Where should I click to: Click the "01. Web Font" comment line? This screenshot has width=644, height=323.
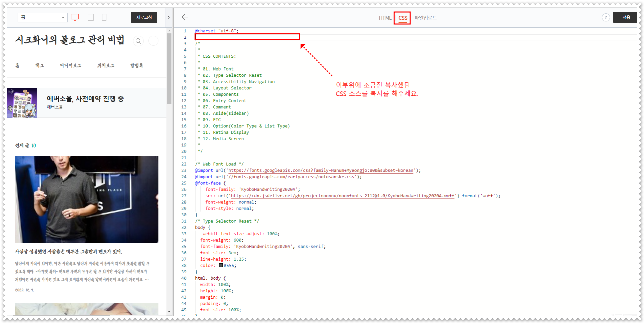216,69
